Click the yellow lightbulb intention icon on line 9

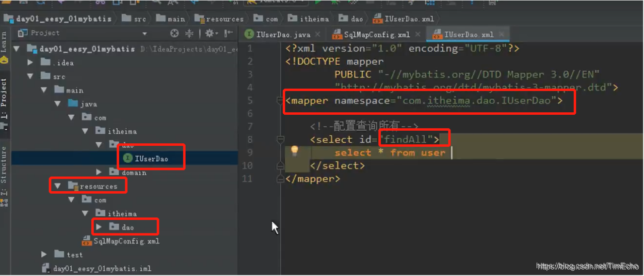pyautogui.click(x=294, y=151)
